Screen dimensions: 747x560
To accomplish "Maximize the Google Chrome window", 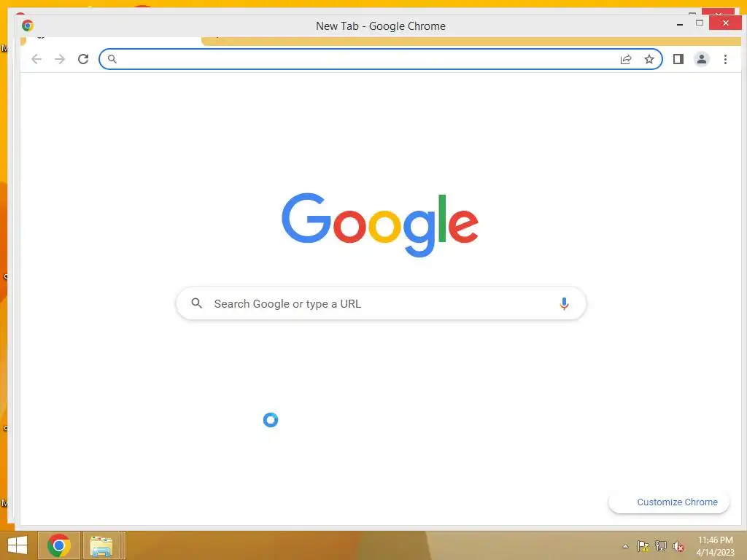I will pyautogui.click(x=700, y=23).
